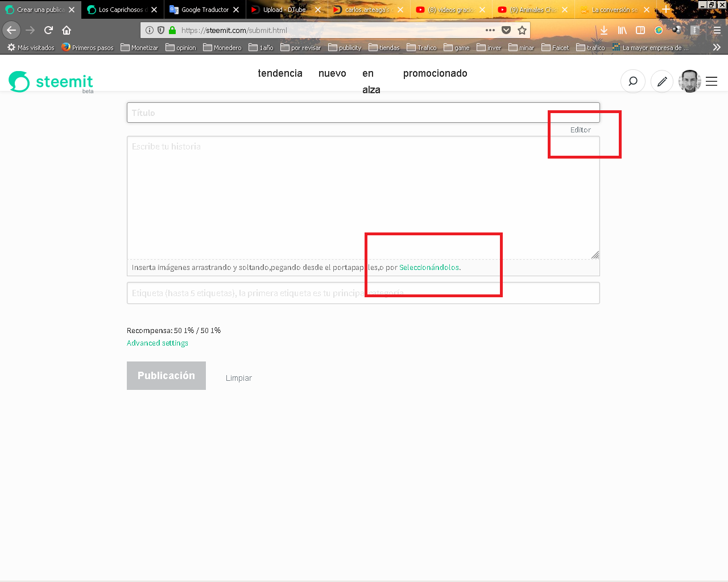Viewport: 728px width, 582px height.
Task: Click the browser forward arrow
Action: coord(30,30)
